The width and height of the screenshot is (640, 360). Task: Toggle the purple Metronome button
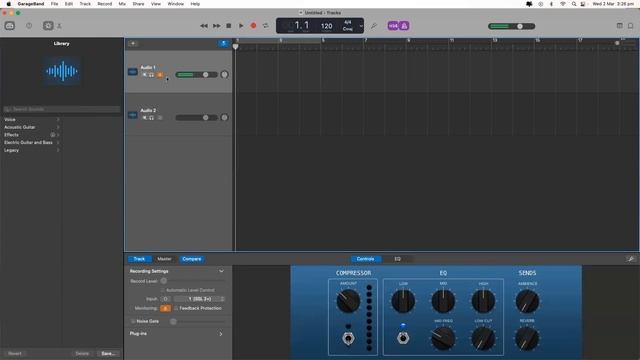tap(404, 26)
